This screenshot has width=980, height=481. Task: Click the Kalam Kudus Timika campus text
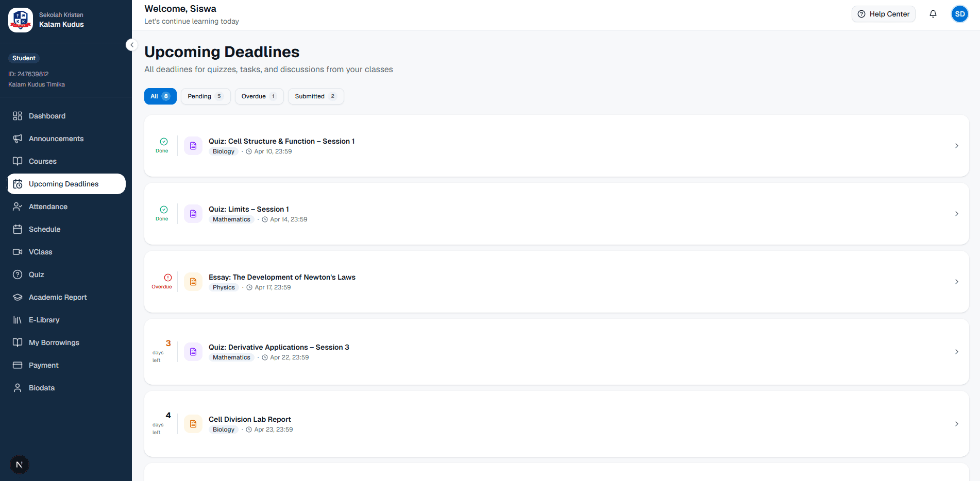click(x=37, y=84)
